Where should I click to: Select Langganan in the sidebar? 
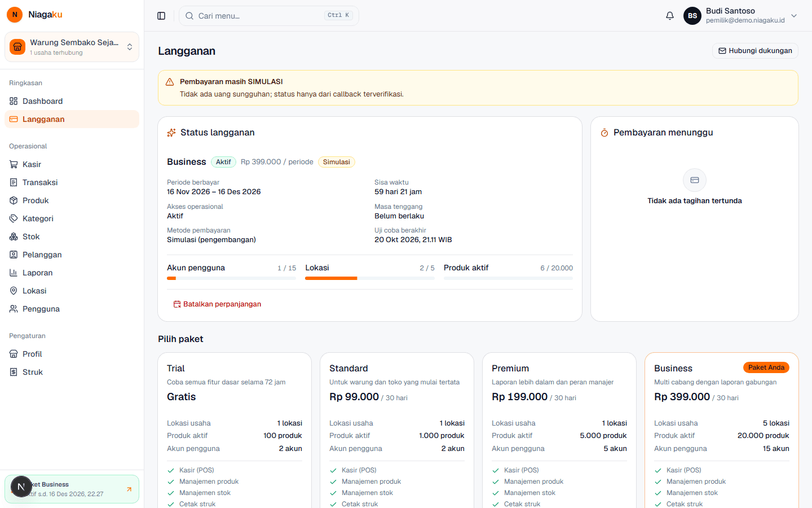[x=72, y=119]
